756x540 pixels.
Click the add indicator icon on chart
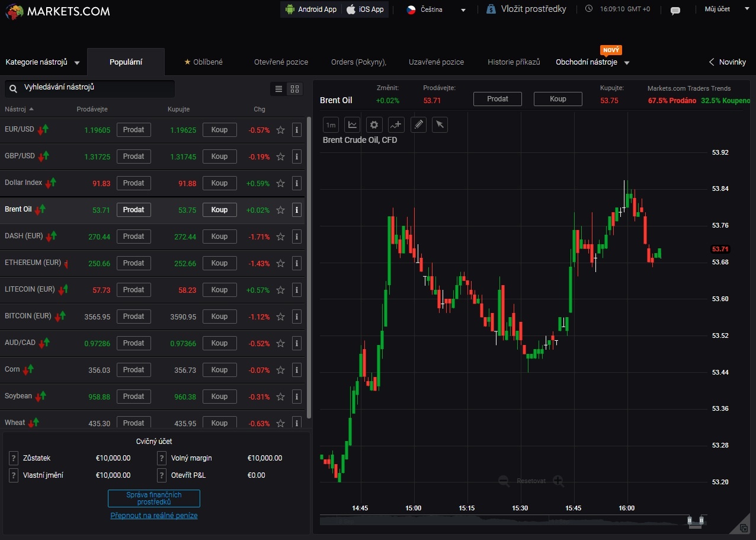(396, 124)
